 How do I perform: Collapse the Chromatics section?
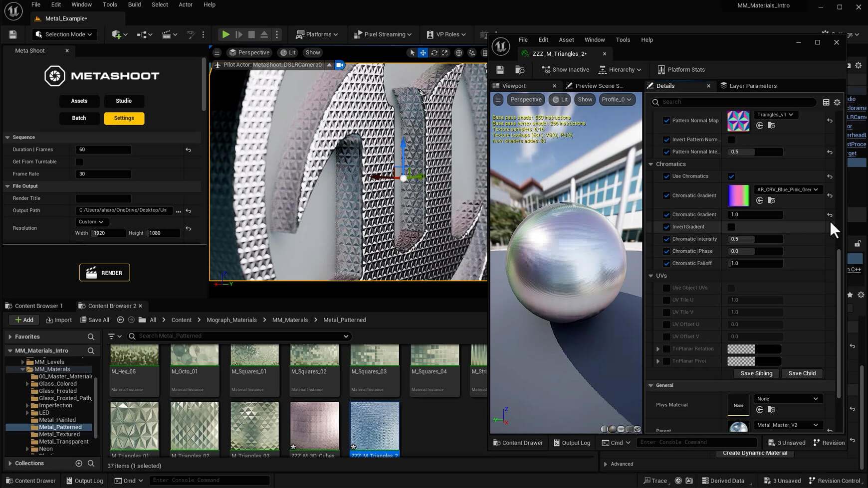tap(651, 164)
